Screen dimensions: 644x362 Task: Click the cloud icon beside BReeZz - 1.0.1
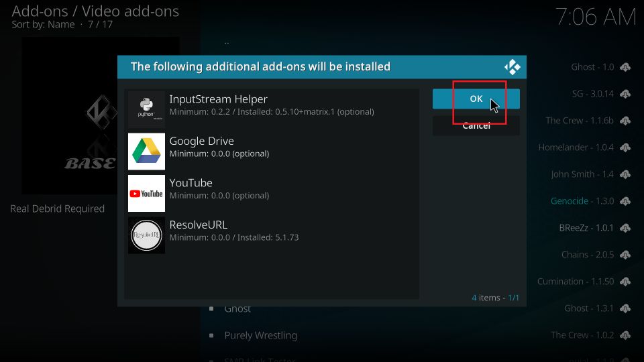[625, 228]
